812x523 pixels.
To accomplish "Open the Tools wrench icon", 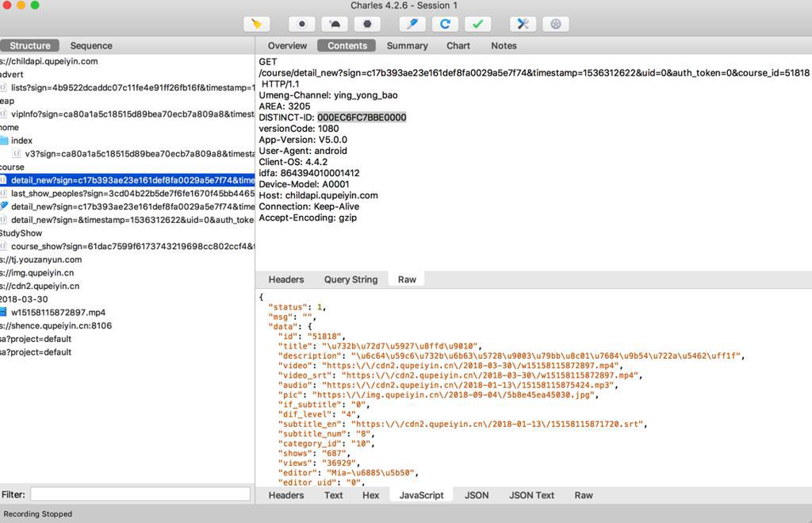I will pos(523,24).
